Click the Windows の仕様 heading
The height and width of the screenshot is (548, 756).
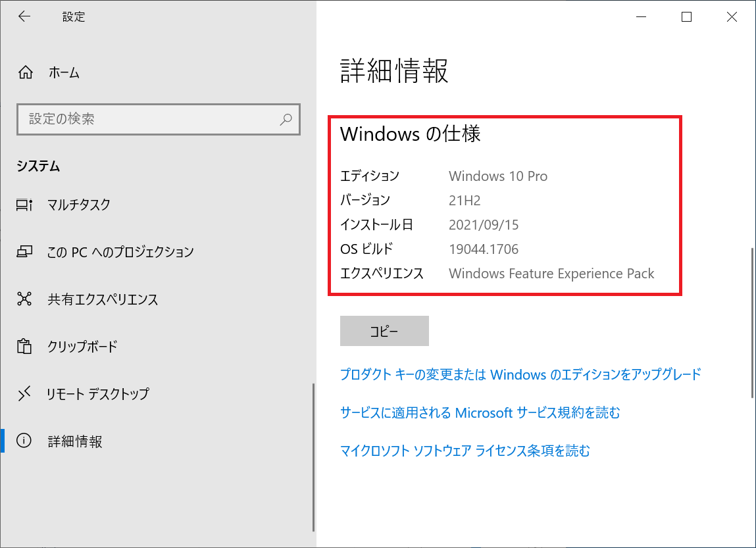point(411,134)
